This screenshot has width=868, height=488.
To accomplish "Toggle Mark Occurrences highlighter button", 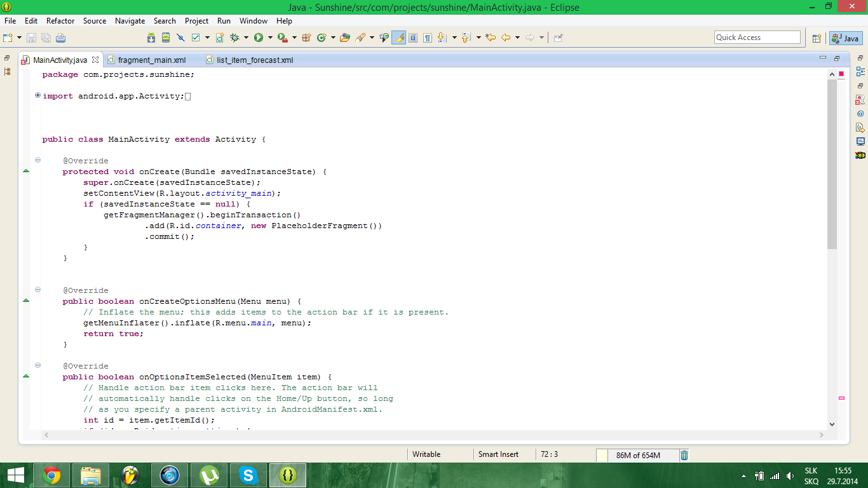I will [x=399, y=38].
